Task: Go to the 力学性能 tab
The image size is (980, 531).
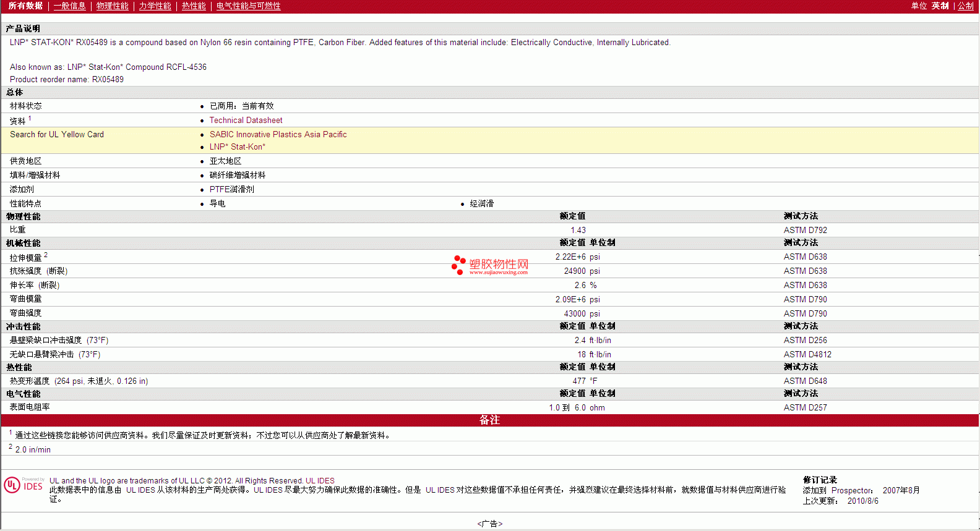Action: click(155, 6)
